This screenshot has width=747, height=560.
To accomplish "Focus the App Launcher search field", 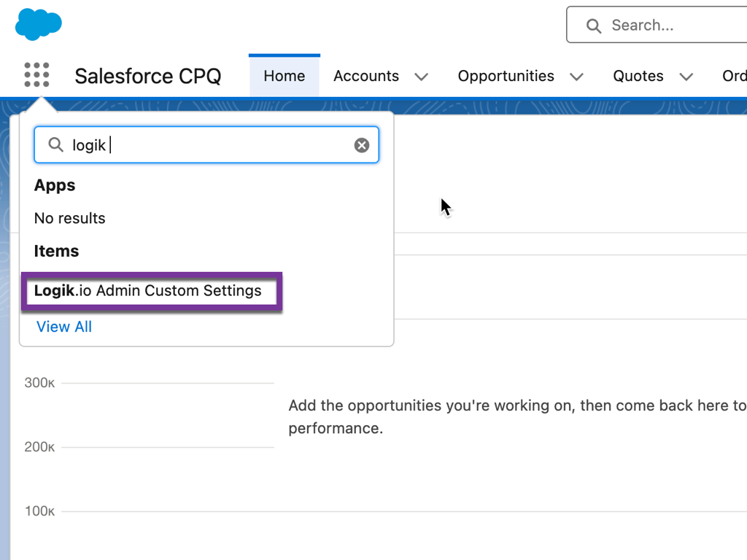I will (206, 145).
